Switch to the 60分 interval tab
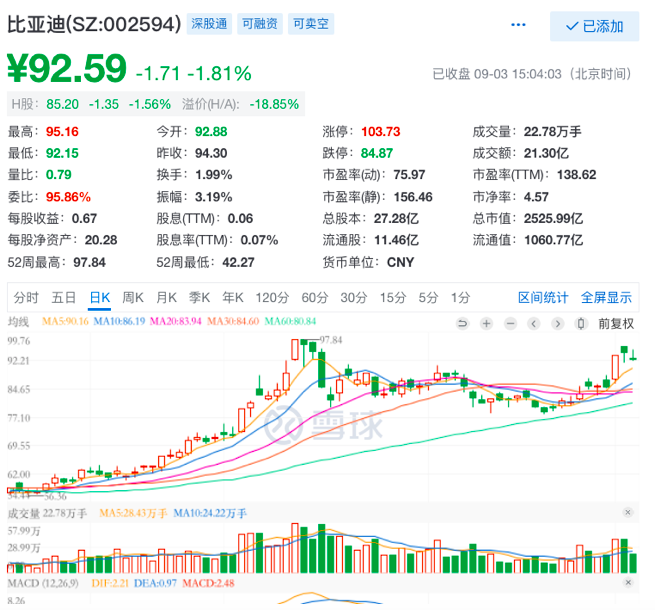 click(x=315, y=298)
